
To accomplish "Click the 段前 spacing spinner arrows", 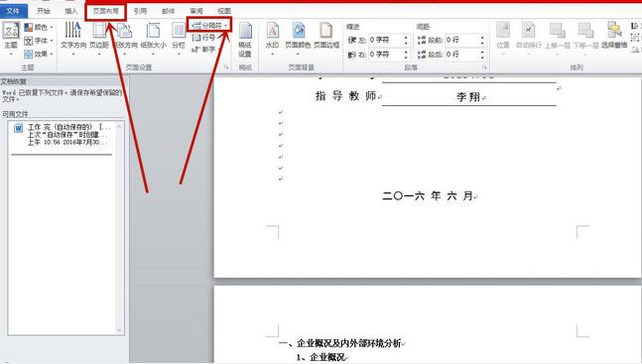I will click(x=482, y=40).
